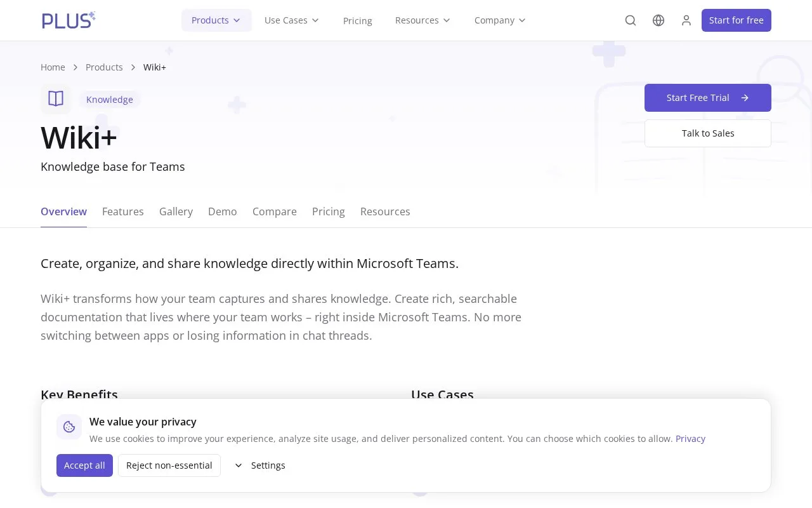The height and width of the screenshot is (508, 812).
Task: Expand the Use Cases menu
Action: pos(292,20)
